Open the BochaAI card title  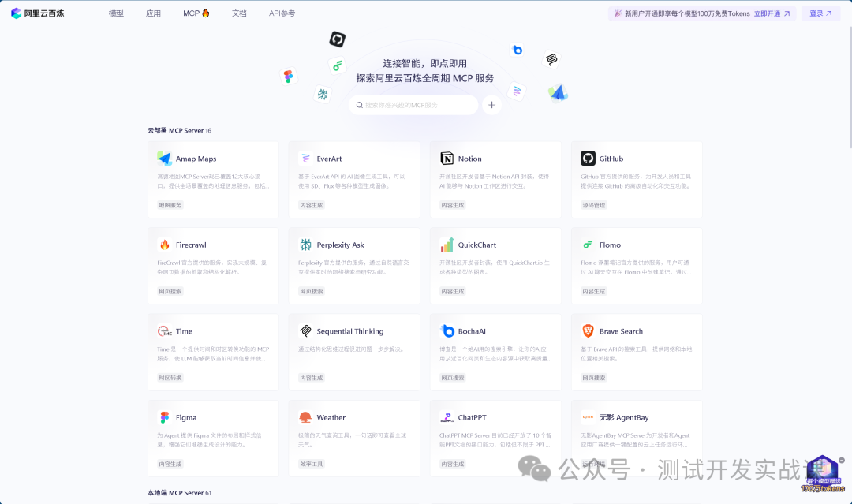point(473,331)
